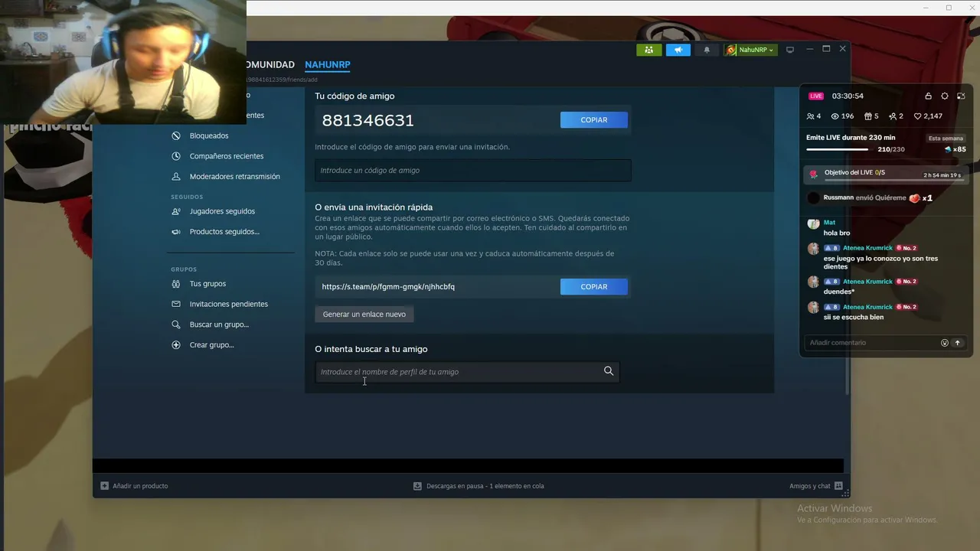Click the pop-out icon in LIVE panel

tap(961, 96)
